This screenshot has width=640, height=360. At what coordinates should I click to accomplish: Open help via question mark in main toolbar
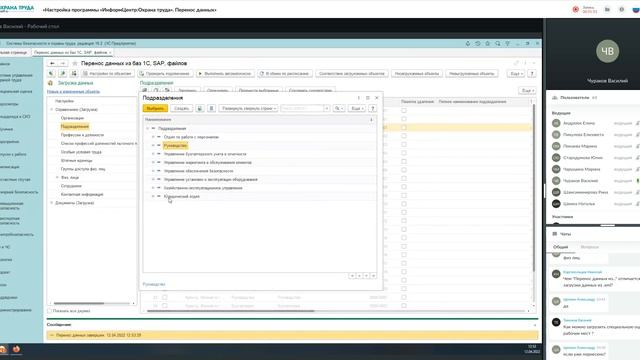(x=531, y=73)
